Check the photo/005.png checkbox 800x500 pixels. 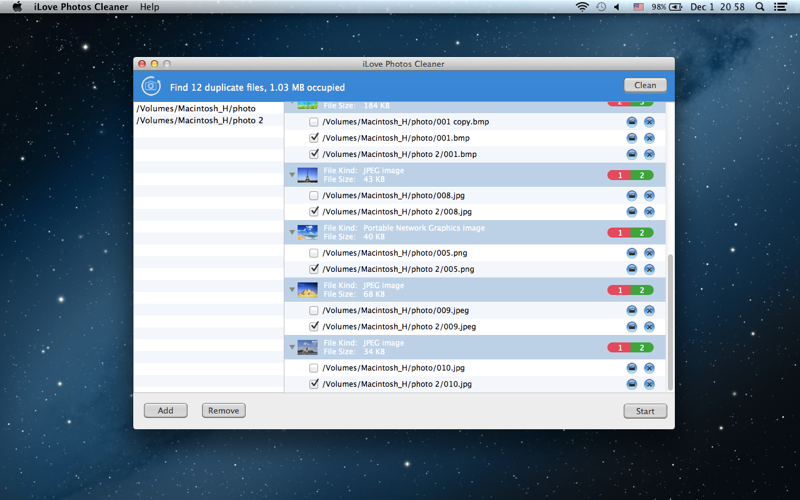[314, 253]
